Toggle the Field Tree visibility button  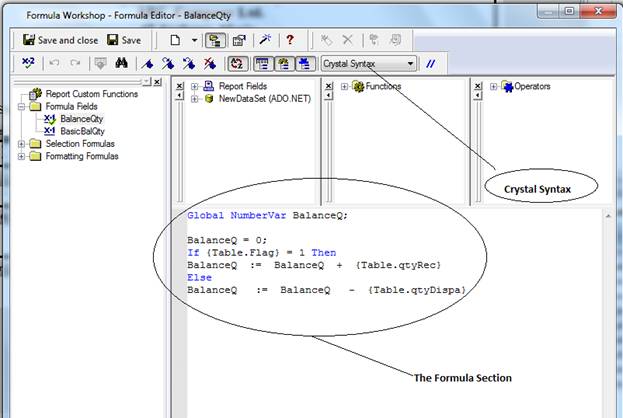[263, 64]
